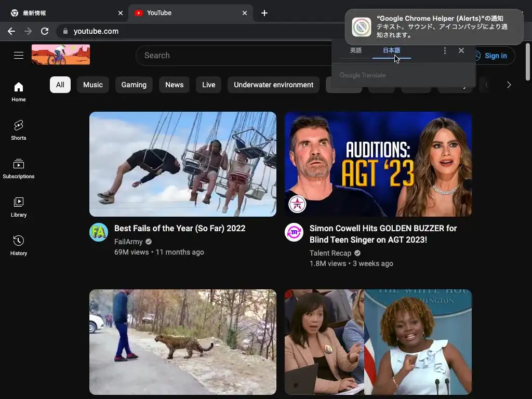Reload the YouTube page
The height and width of the screenshot is (399, 532).
coord(45,31)
